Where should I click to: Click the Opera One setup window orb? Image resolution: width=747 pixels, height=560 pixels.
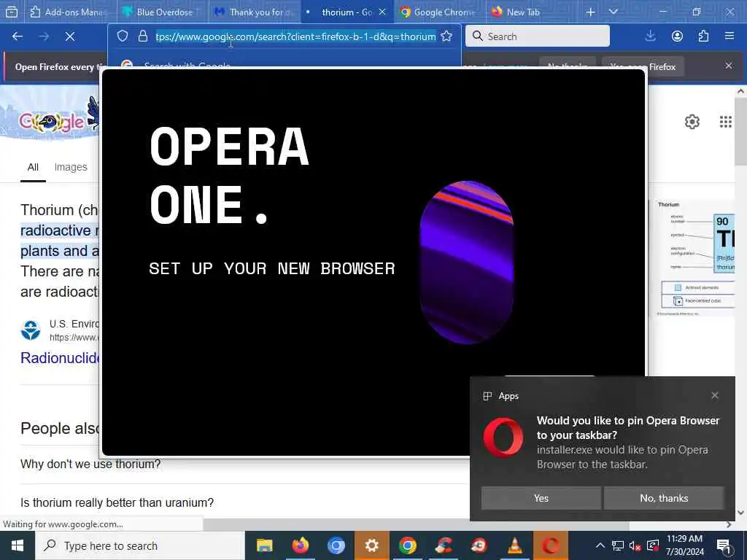(x=466, y=262)
